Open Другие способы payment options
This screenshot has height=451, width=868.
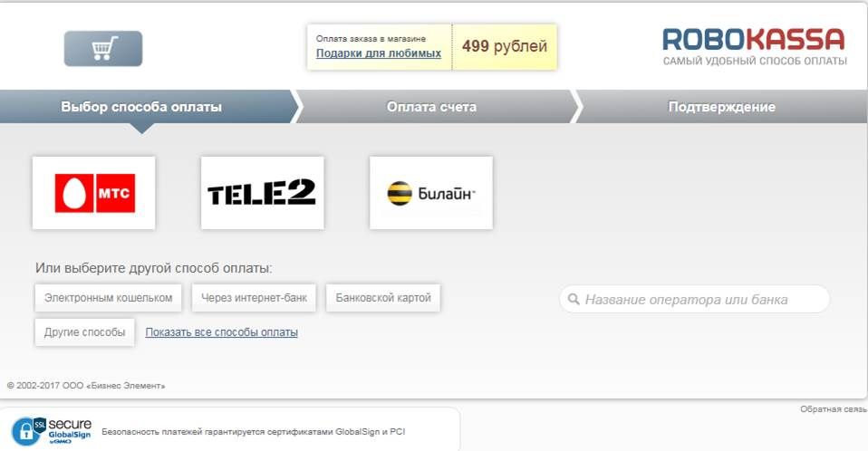(x=84, y=332)
